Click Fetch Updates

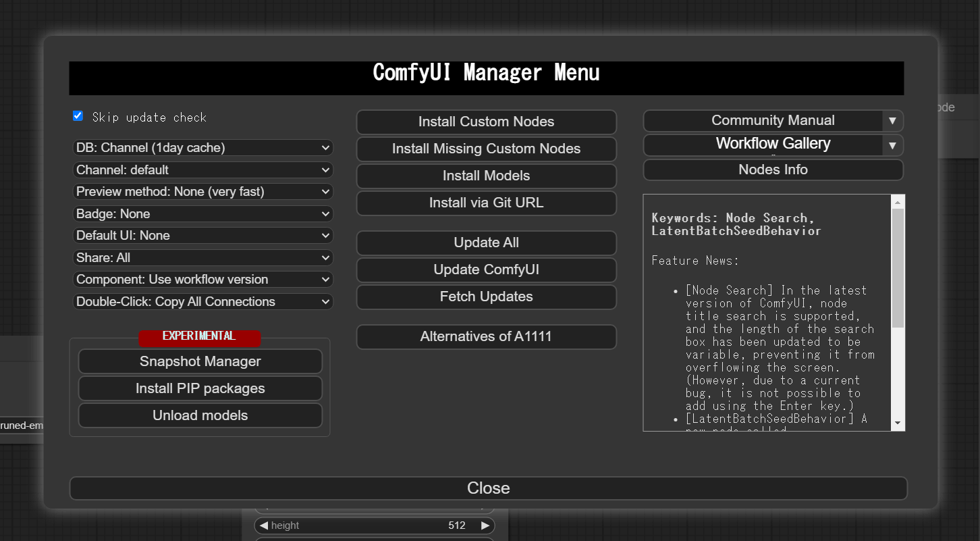pos(486,297)
